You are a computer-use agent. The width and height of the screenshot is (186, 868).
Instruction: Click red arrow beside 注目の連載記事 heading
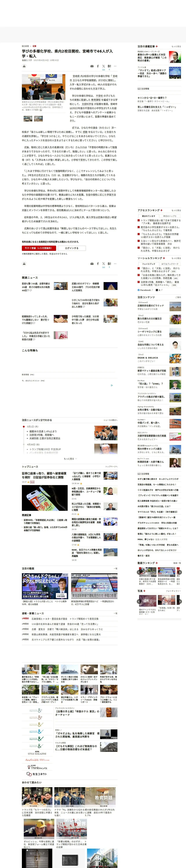157,46
